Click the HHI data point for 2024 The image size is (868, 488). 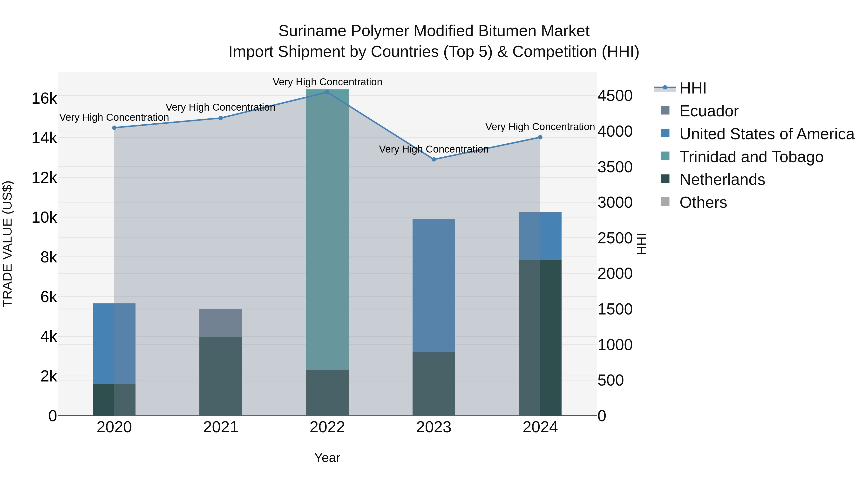click(x=540, y=137)
